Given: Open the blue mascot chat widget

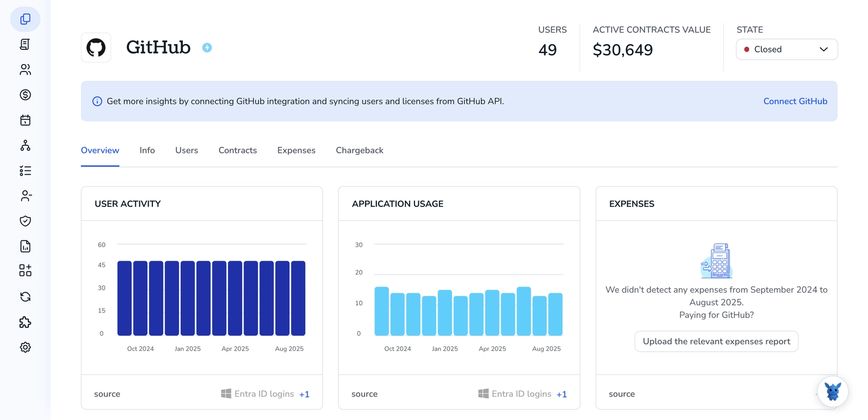Looking at the screenshot, I should point(832,391).
